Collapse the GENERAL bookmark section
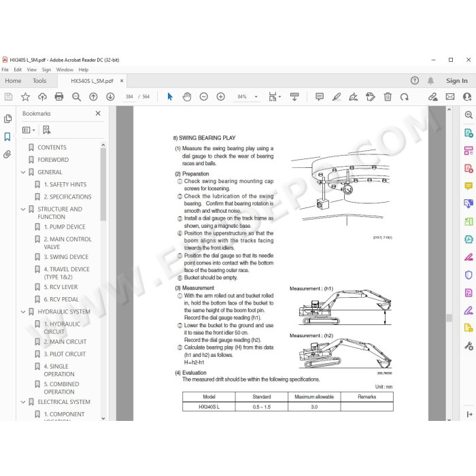Screen dimensions: 476x476 [x=23, y=172]
